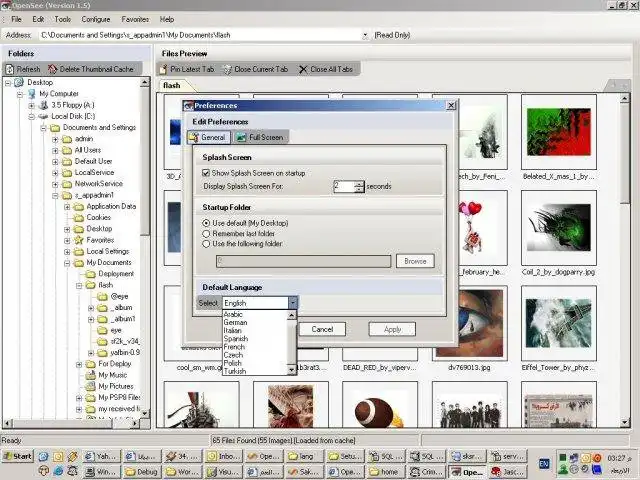Toggle Show Splash Screen on startup checkbox

(207, 173)
